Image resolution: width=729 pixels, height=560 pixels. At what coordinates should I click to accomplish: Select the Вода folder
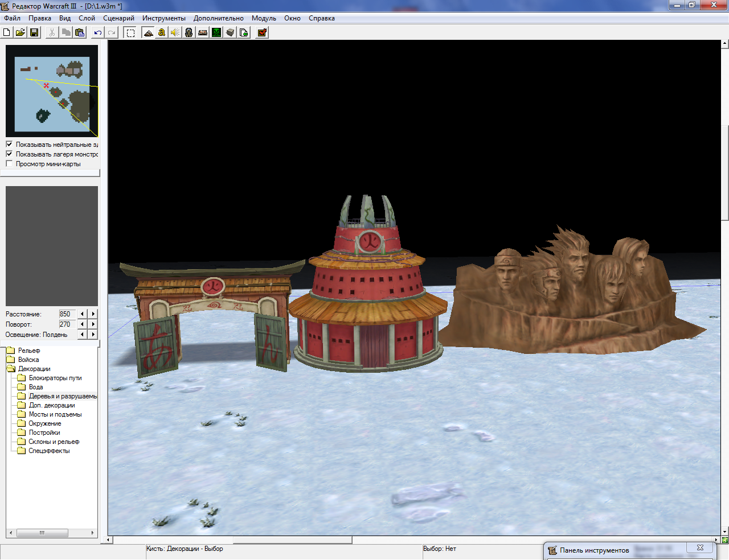(x=36, y=387)
